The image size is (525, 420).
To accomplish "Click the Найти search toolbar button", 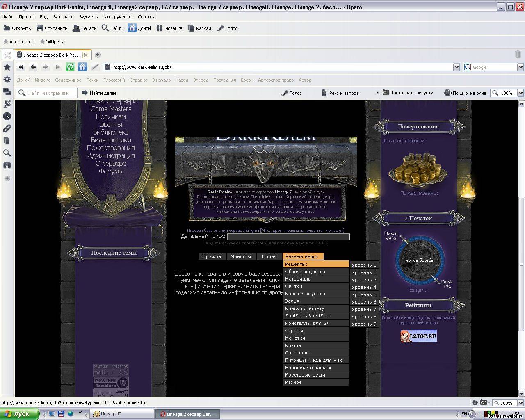I will pos(112,28).
